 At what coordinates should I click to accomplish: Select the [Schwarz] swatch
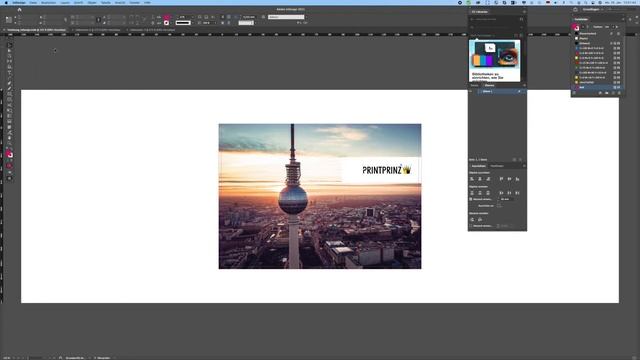tap(597, 43)
